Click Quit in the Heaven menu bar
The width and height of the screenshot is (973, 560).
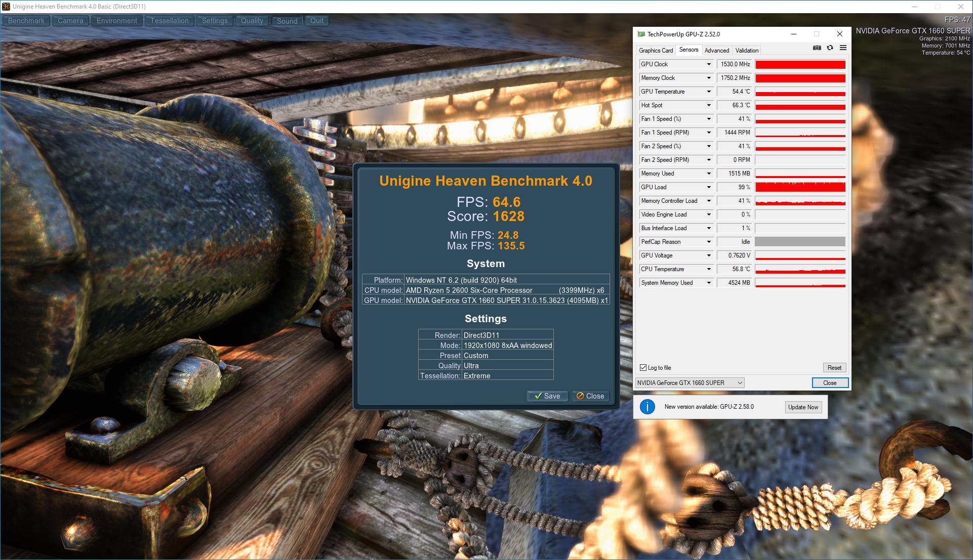click(x=317, y=21)
